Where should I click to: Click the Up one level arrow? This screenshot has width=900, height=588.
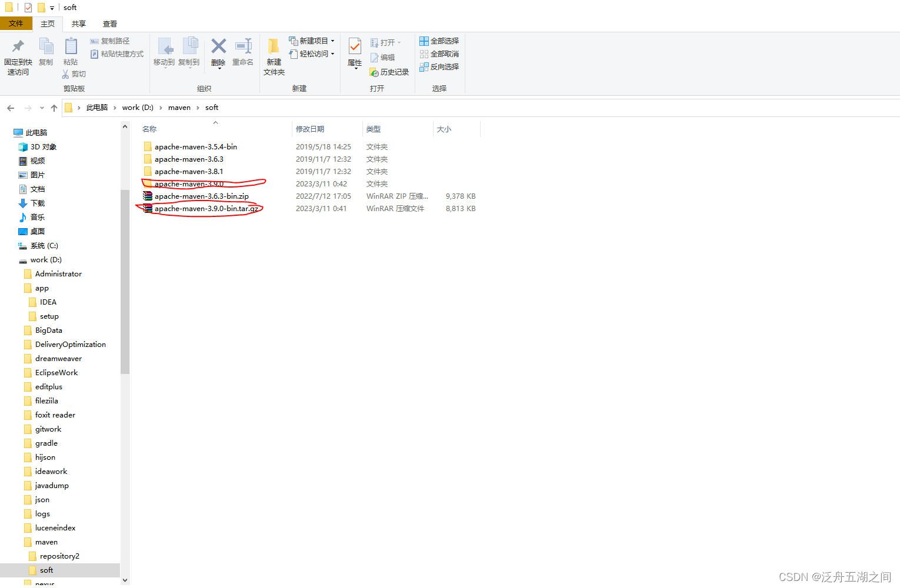click(x=54, y=108)
